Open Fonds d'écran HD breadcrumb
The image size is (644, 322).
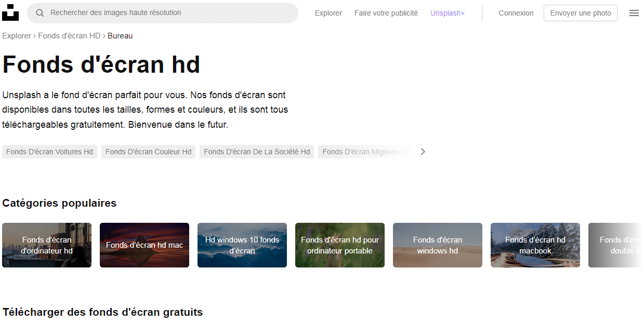click(x=69, y=36)
